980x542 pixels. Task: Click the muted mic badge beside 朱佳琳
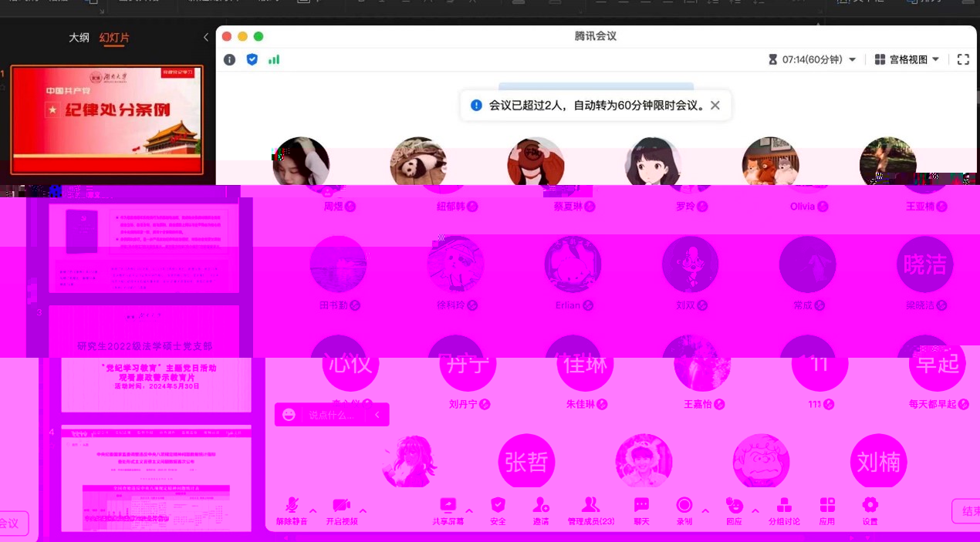coord(602,404)
